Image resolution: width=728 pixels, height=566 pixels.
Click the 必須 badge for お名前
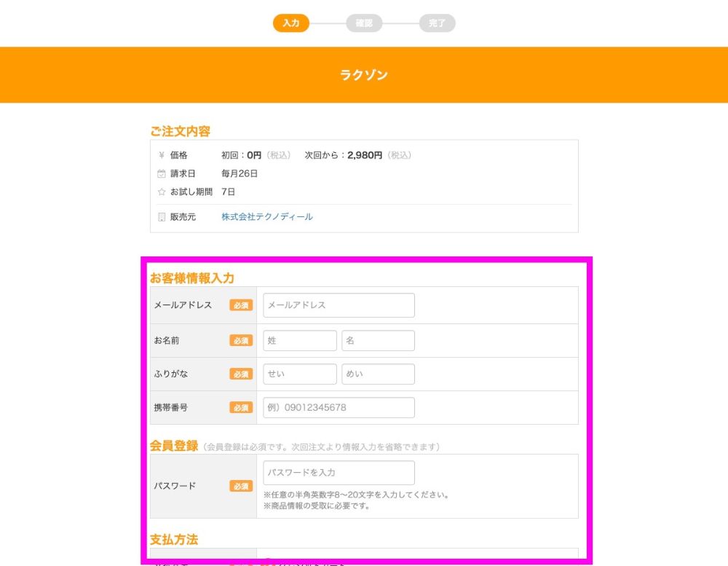241,340
